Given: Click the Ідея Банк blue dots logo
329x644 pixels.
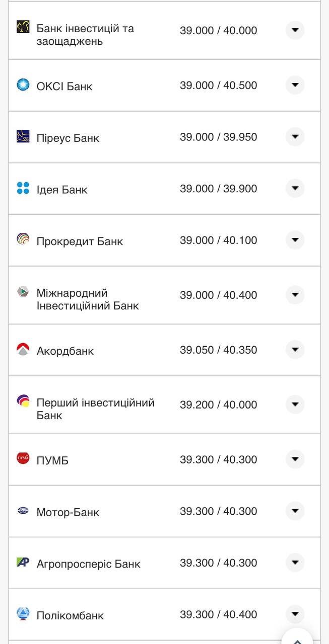Looking at the screenshot, I should pyautogui.click(x=22, y=189).
